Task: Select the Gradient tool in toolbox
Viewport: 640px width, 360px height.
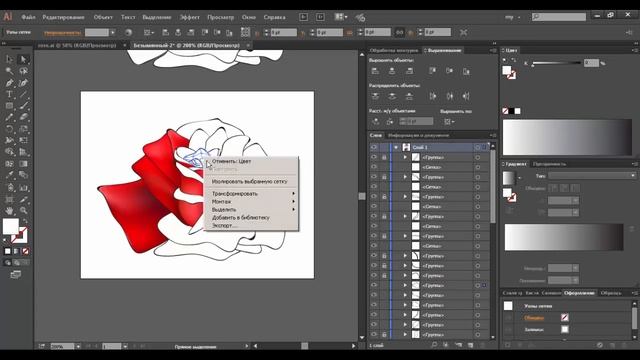Action: [23, 164]
